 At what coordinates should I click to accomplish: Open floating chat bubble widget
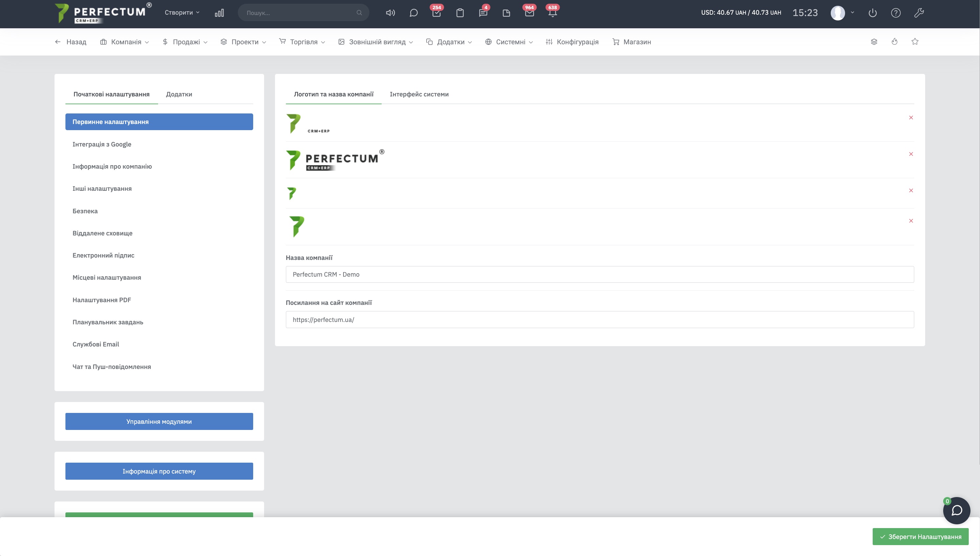point(956,510)
